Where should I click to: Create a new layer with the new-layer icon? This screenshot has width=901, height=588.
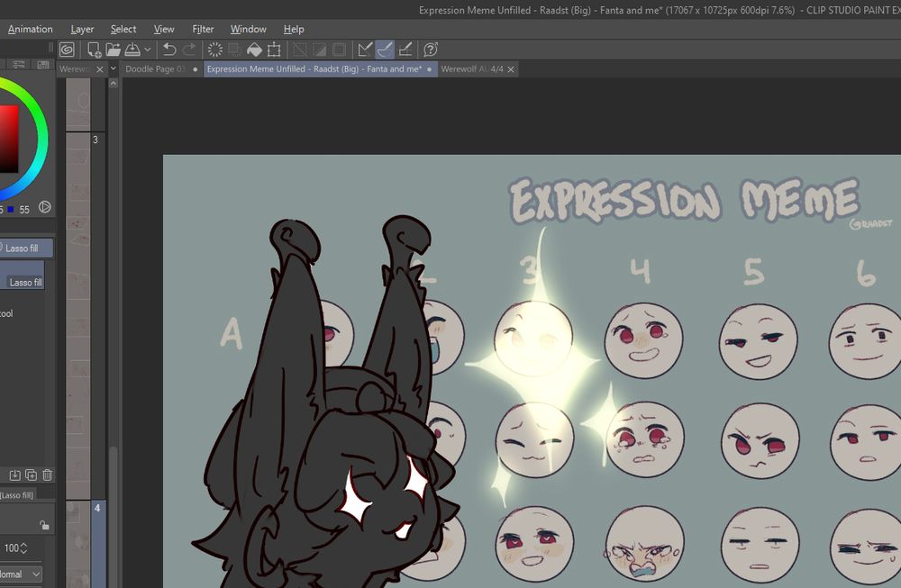[x=29, y=475]
